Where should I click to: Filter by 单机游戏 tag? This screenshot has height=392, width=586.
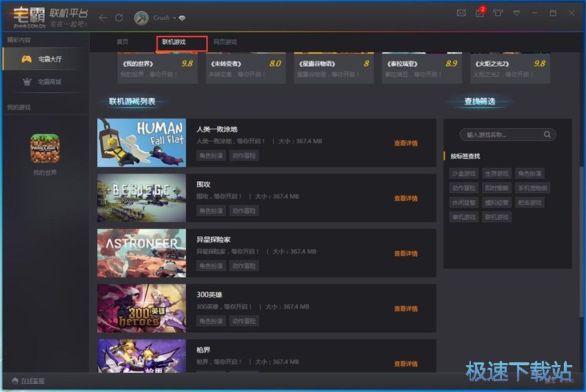pyautogui.click(x=464, y=217)
